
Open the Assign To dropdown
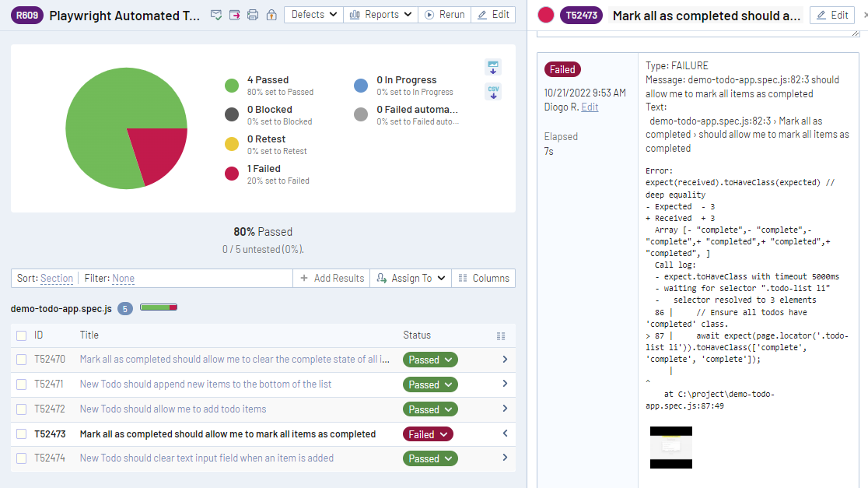pyautogui.click(x=410, y=278)
